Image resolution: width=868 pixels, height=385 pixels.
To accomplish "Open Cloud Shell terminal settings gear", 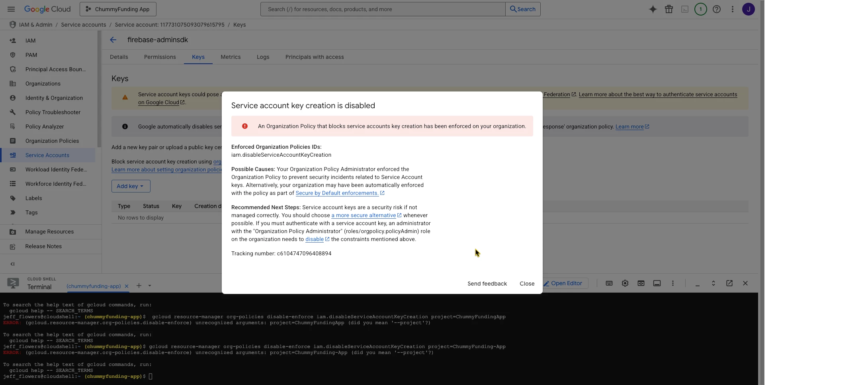I will coord(625,283).
